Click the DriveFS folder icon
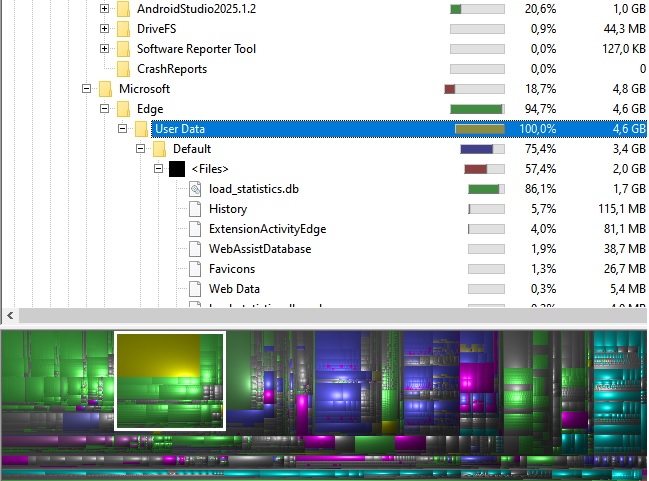This screenshot has height=481, width=649. click(123, 29)
